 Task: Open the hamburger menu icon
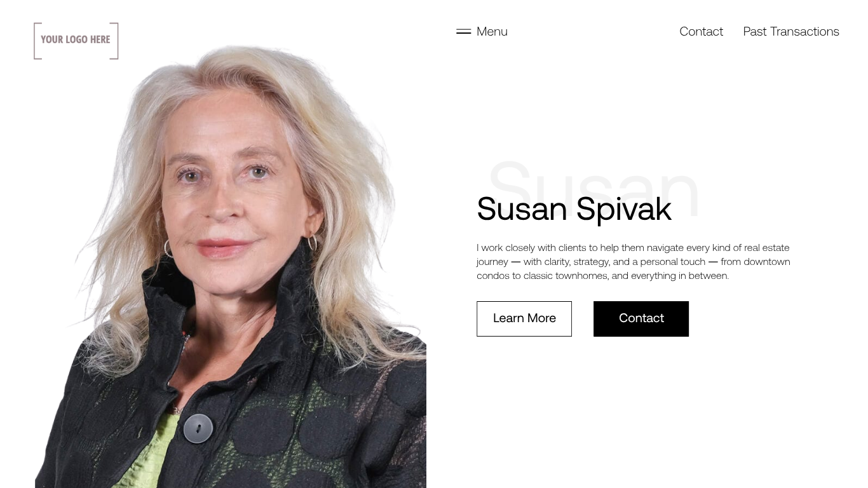click(x=463, y=31)
